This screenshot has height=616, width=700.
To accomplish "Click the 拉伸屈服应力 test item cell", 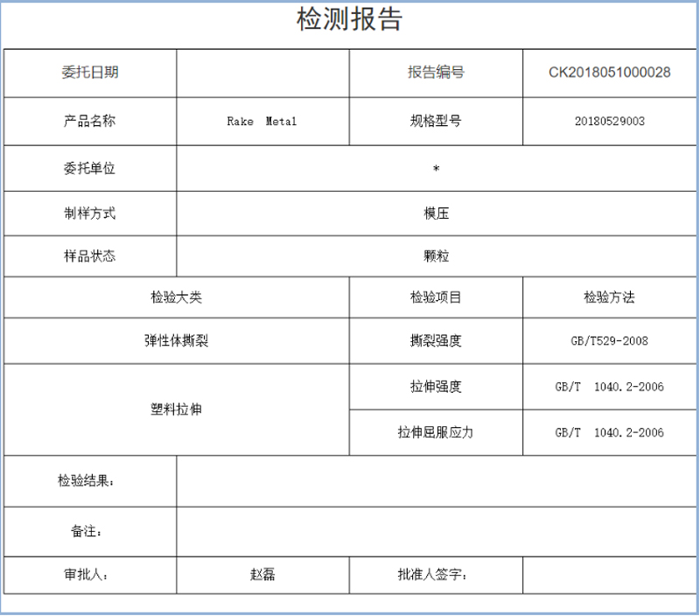I will [x=436, y=432].
